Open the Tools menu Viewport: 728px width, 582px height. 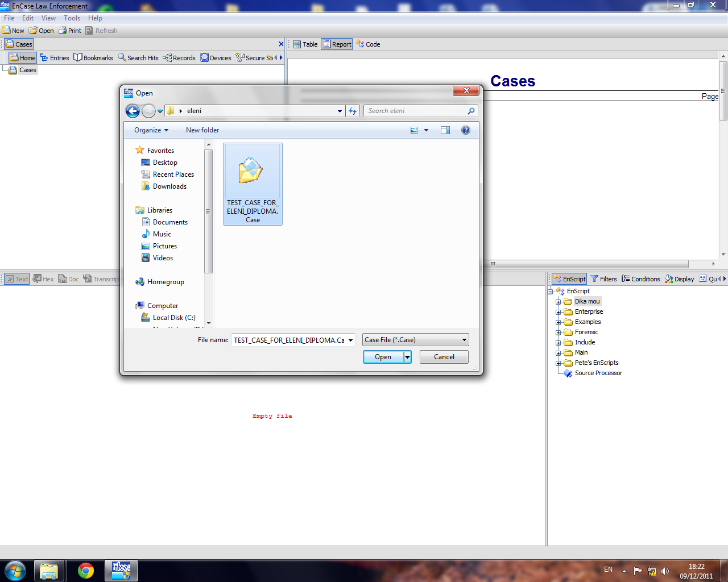[72, 18]
